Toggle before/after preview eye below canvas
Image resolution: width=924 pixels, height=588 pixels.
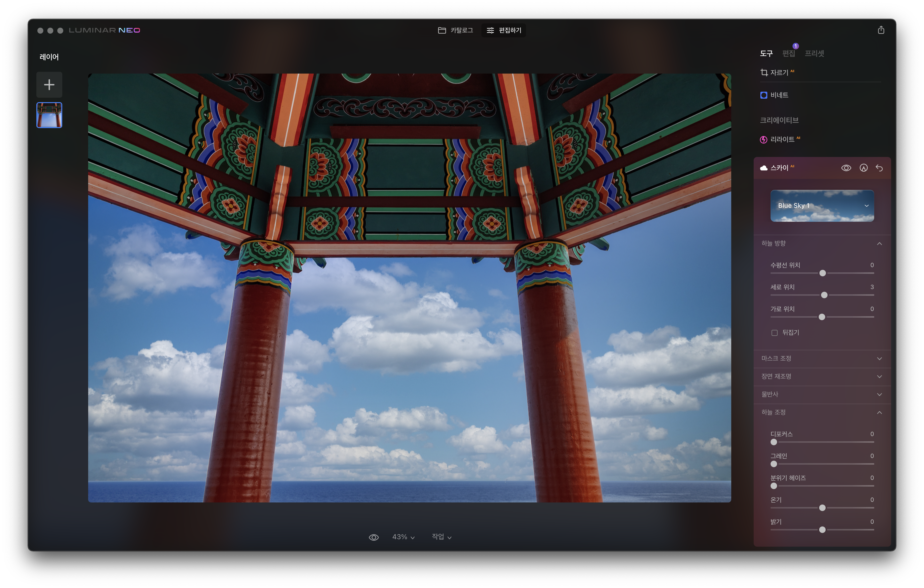(x=373, y=537)
